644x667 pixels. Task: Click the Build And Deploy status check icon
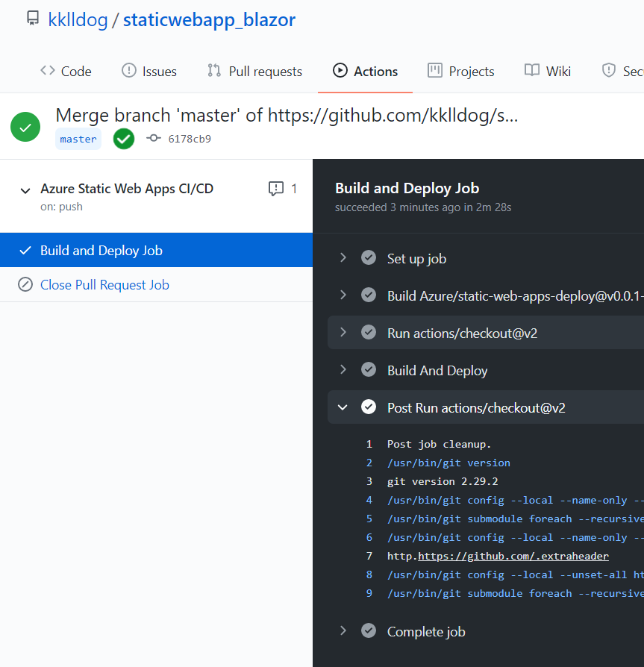point(369,369)
